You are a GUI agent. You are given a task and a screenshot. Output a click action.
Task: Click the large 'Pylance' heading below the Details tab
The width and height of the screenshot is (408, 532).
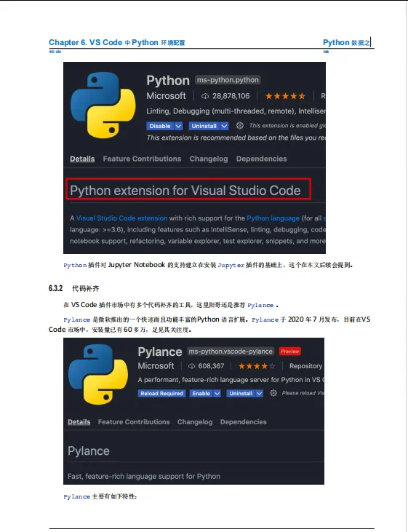point(89,451)
